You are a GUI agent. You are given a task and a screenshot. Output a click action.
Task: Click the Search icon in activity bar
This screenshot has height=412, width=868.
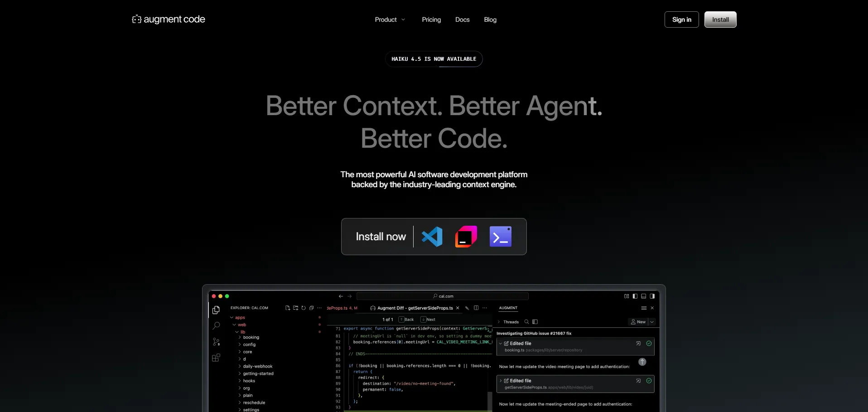(x=216, y=326)
